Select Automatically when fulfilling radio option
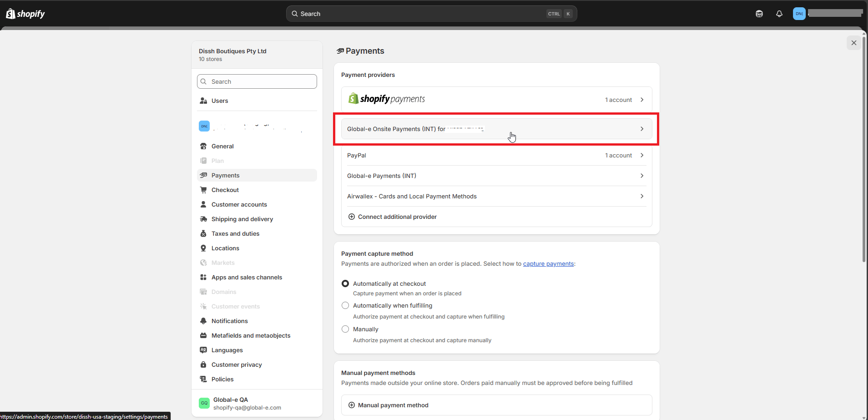 [345, 305]
